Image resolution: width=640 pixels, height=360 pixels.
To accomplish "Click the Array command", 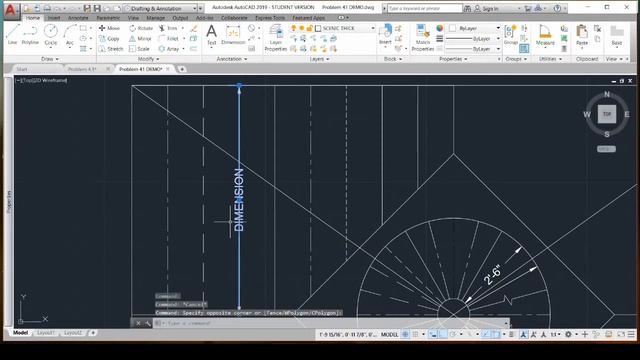I will (x=169, y=49).
